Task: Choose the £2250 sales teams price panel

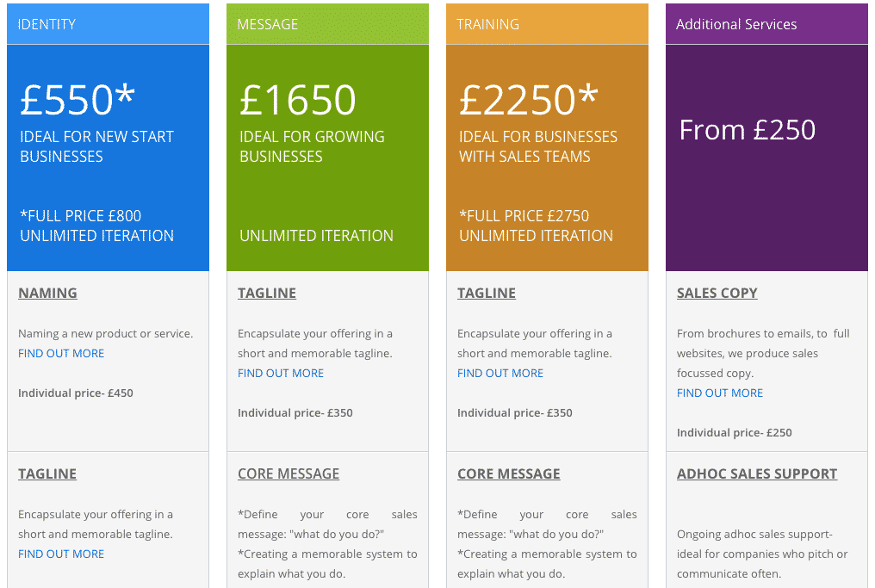Action: (x=547, y=158)
